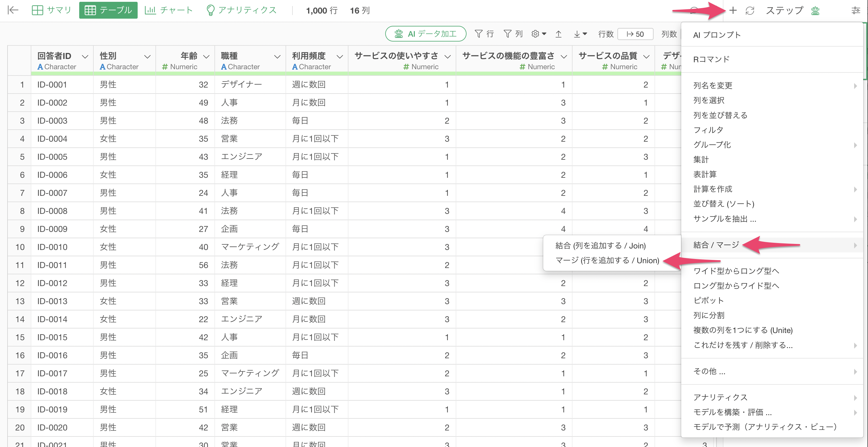Click the upload arrow toolbar icon
The width and height of the screenshot is (868, 447).
click(x=558, y=34)
